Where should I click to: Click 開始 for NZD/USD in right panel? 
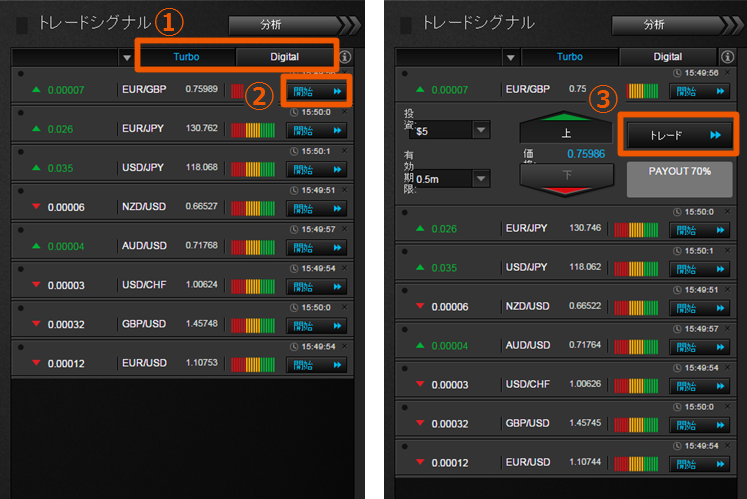699,308
